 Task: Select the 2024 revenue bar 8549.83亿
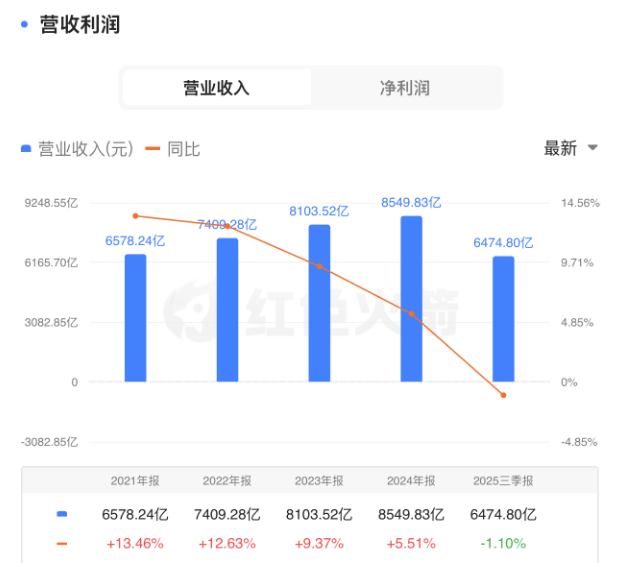[x=411, y=299]
